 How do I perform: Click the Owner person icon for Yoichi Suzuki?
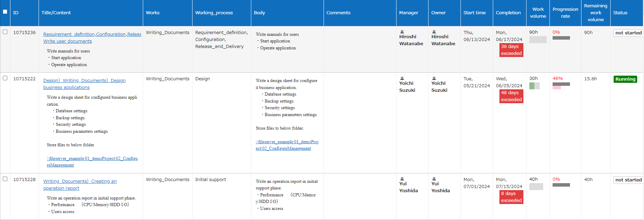(x=434, y=78)
